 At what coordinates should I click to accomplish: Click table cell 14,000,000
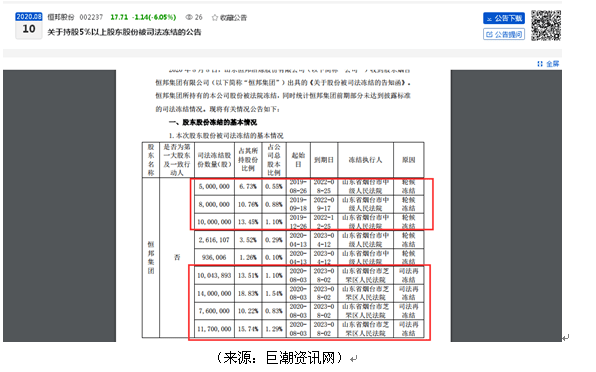214,293
